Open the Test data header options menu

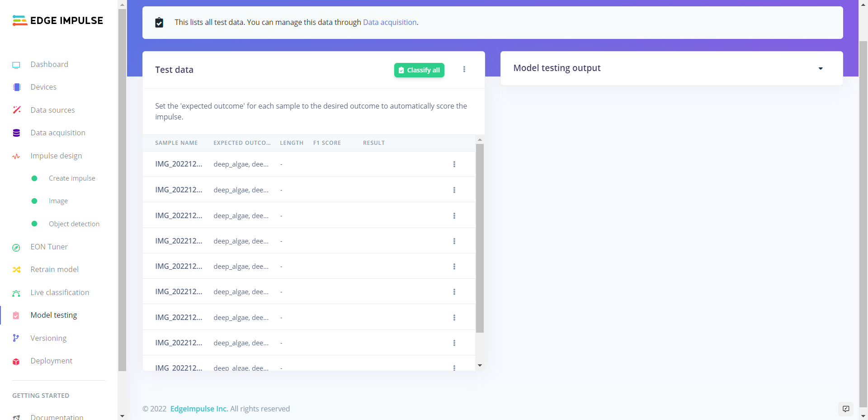point(464,69)
